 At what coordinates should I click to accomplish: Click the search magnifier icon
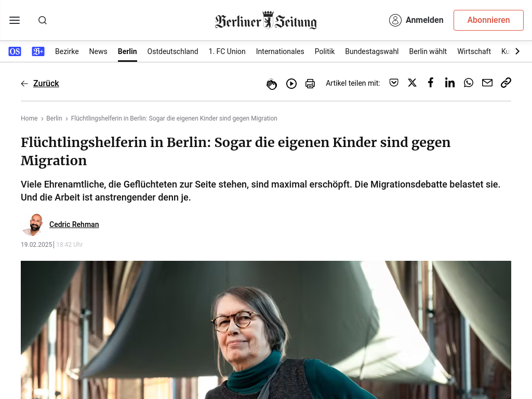point(43,20)
